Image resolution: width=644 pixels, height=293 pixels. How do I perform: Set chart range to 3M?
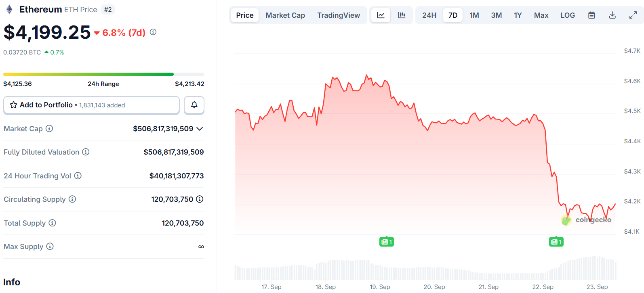pos(497,15)
